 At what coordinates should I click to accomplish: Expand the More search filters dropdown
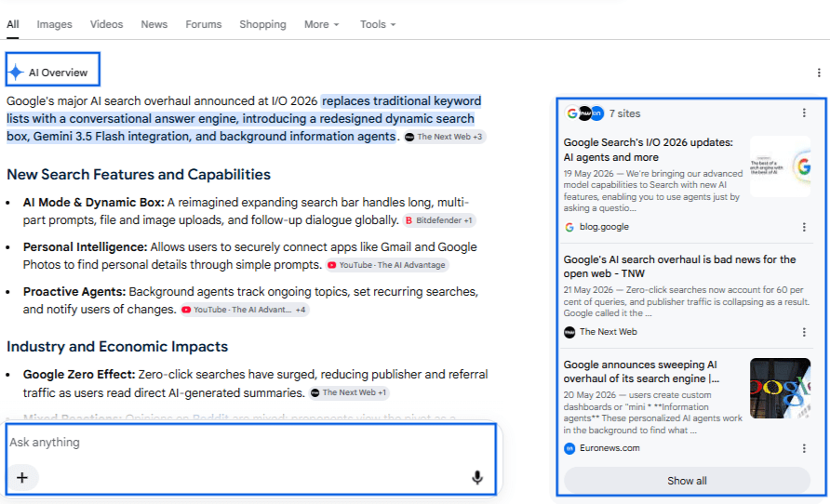point(321,24)
